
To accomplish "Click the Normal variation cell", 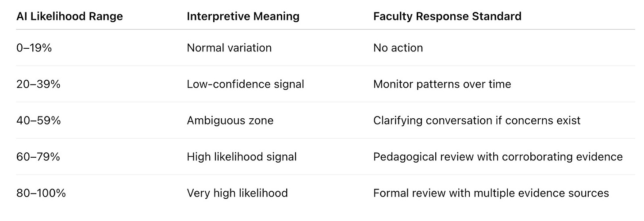I will pos(229,48).
